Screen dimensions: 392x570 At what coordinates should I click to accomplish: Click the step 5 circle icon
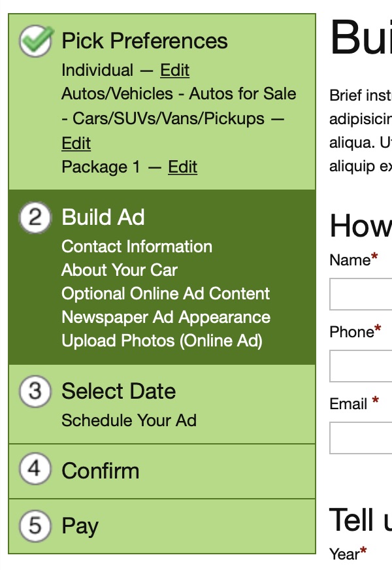tap(35, 526)
